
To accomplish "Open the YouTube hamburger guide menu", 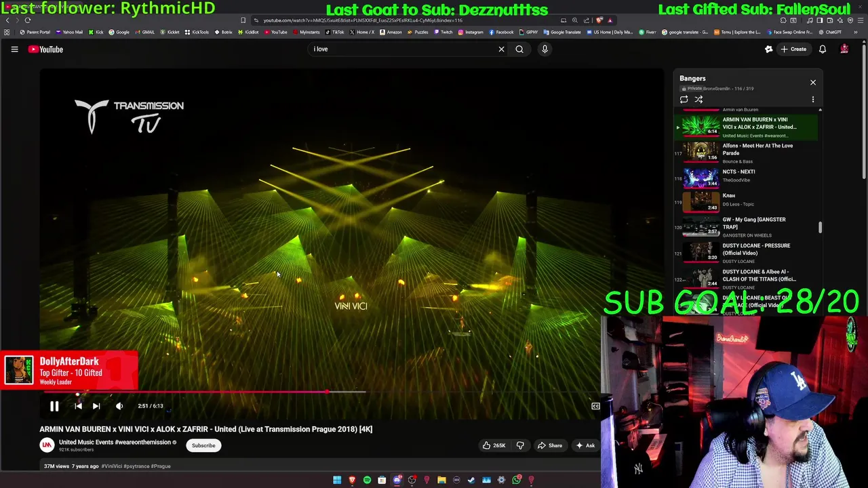I will (x=14, y=49).
